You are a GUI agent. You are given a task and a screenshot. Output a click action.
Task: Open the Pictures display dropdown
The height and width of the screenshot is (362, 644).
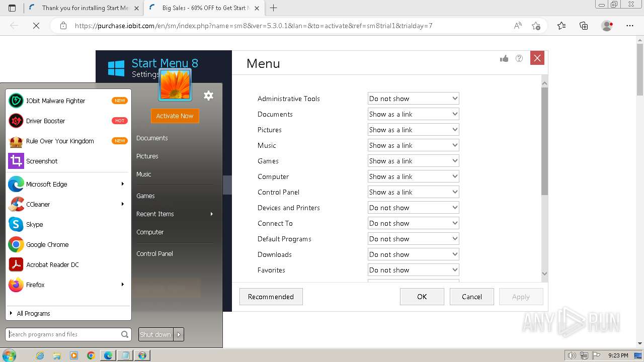pos(413,130)
